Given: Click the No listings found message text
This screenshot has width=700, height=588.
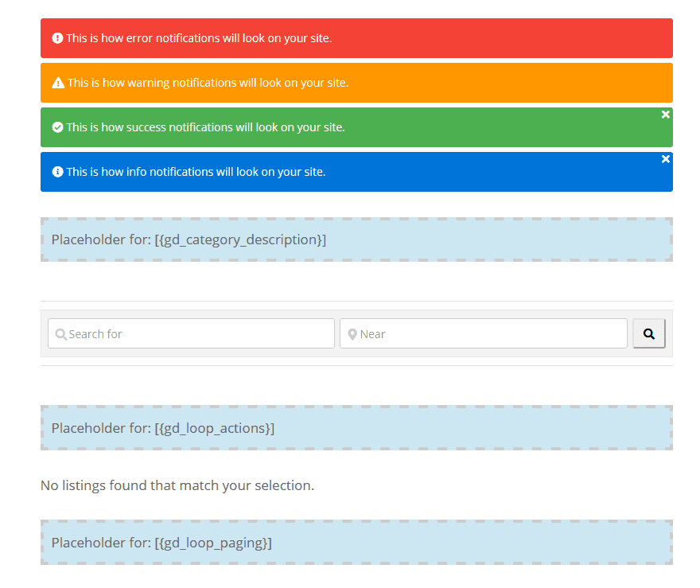Looking at the screenshot, I should click(x=177, y=485).
